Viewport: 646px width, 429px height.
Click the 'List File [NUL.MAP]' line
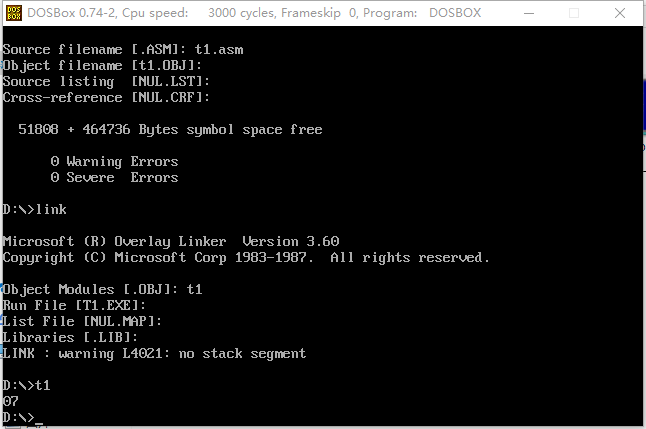[x=83, y=321]
